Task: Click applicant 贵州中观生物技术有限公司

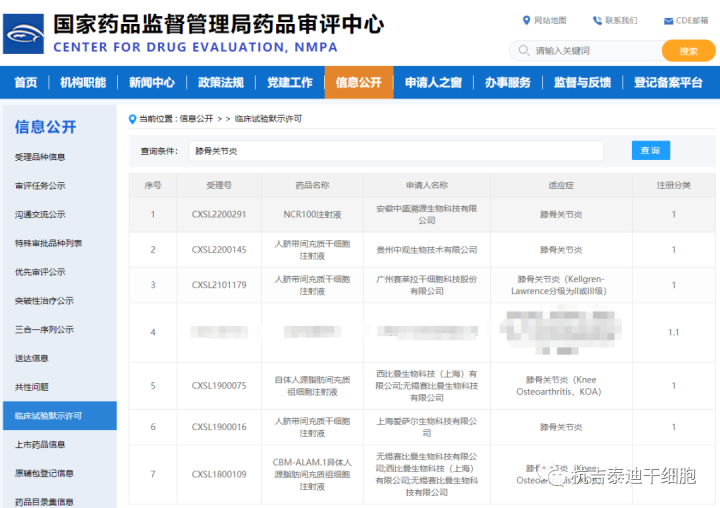Action: pos(427,250)
